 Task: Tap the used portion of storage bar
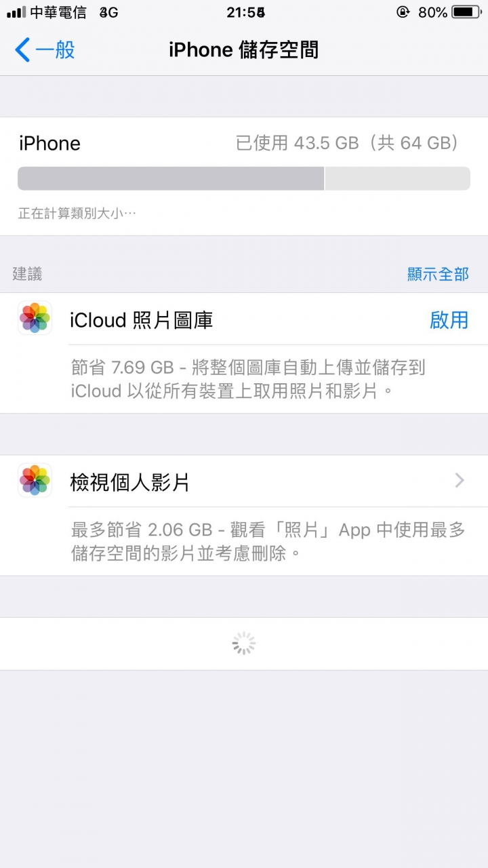tap(171, 178)
